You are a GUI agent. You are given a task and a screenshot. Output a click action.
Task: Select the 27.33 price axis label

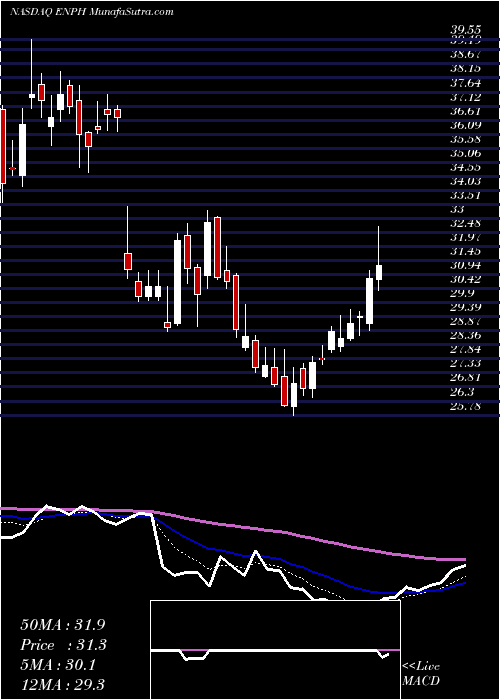click(x=465, y=363)
